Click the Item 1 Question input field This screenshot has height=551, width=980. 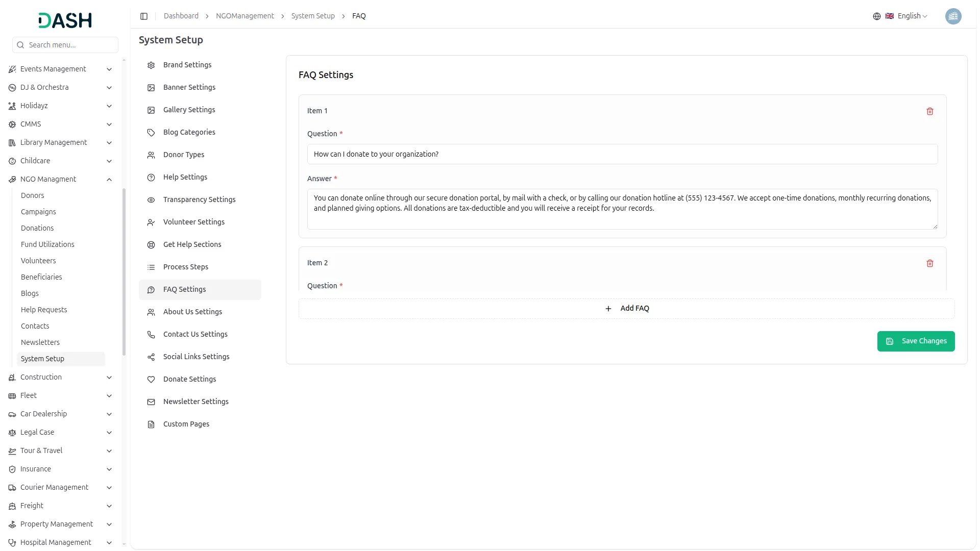tap(622, 154)
